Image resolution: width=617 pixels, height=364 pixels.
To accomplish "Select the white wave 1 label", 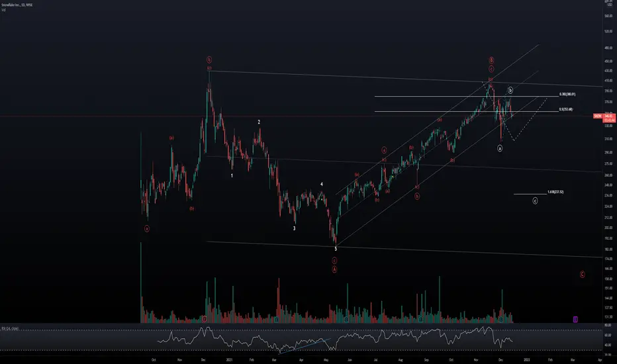I will [232, 176].
